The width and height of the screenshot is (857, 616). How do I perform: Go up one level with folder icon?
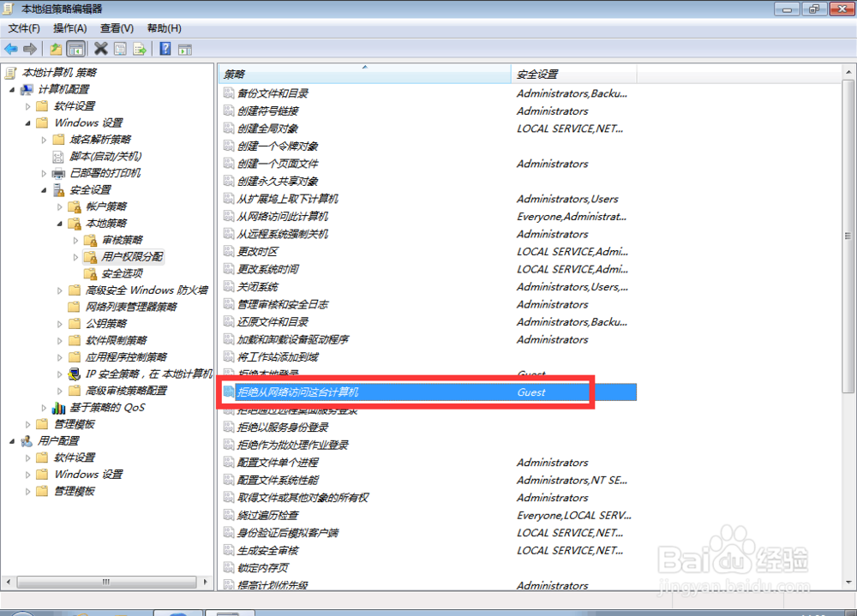56,49
